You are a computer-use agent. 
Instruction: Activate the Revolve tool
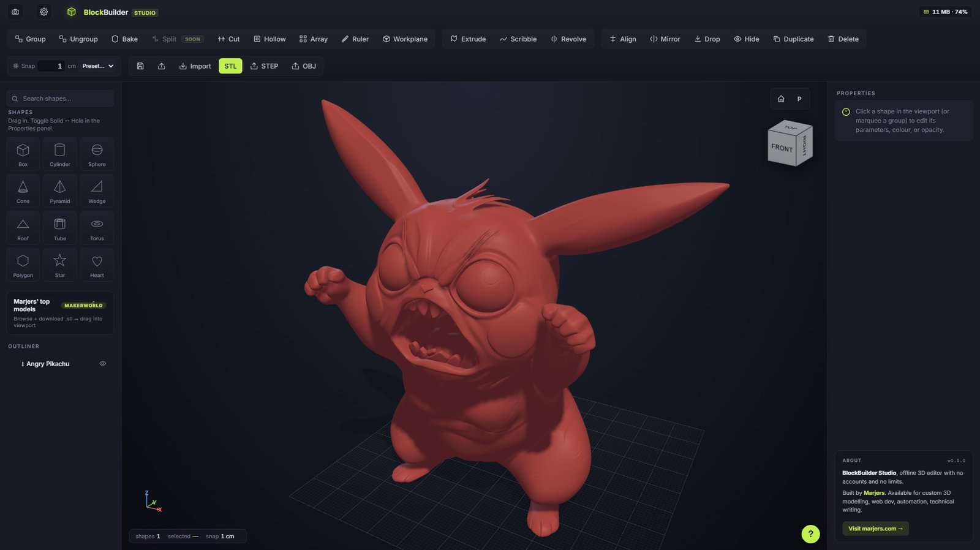coord(568,39)
